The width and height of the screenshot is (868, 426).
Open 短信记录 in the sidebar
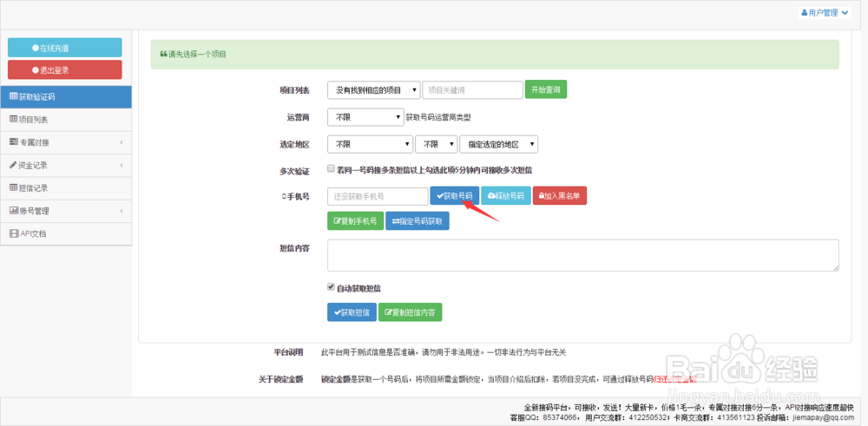[66, 188]
